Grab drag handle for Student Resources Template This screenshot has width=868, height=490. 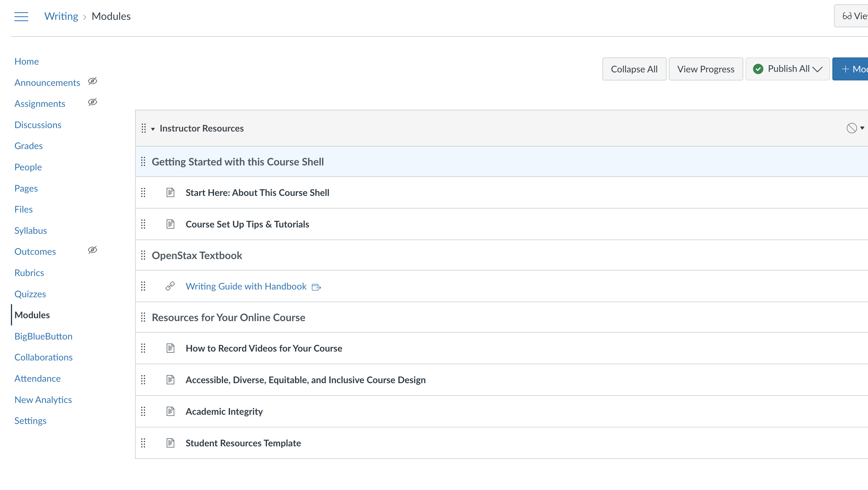(143, 443)
